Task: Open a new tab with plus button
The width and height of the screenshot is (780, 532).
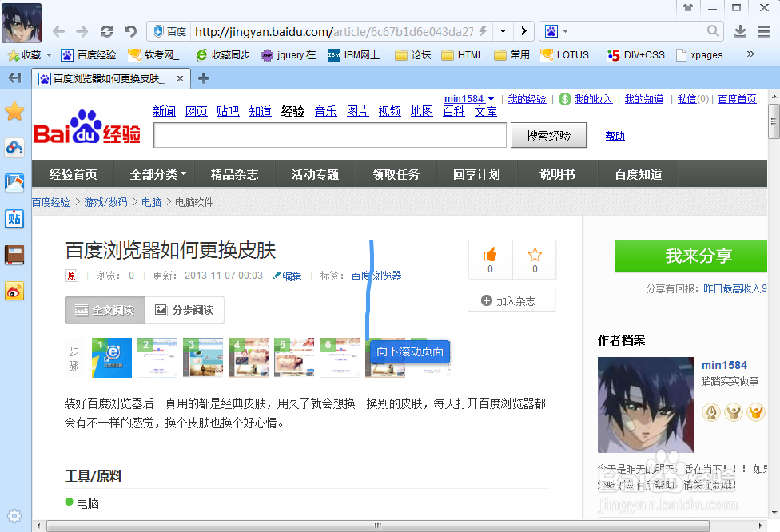Action: (203, 78)
